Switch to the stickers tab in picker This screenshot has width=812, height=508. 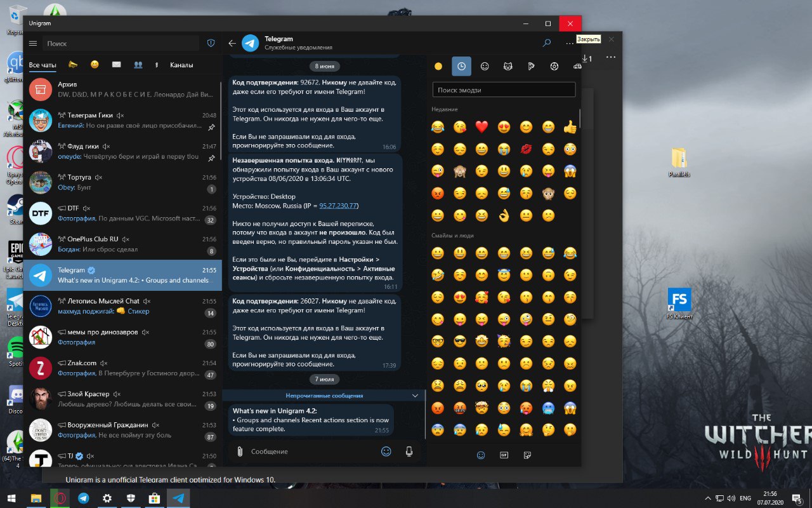pos(527,455)
